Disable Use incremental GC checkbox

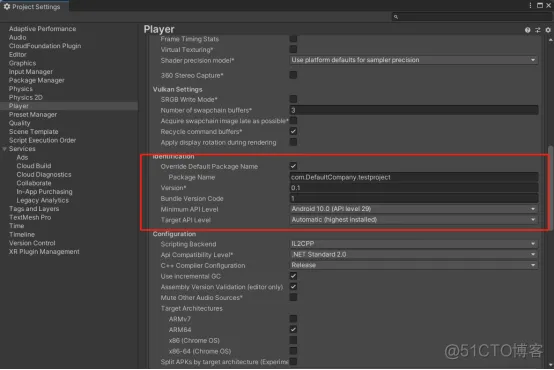[293, 276]
